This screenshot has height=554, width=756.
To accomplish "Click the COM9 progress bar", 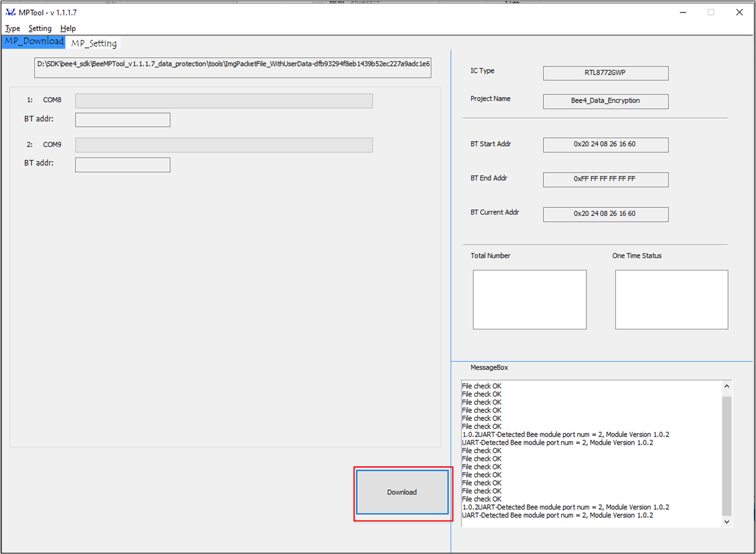I will 223,145.
